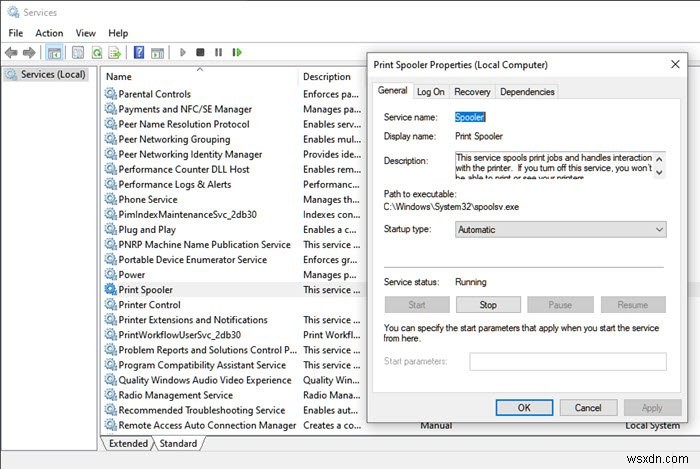This screenshot has width=700, height=469.
Task: Click the Stop button under Service status
Action: point(488,305)
